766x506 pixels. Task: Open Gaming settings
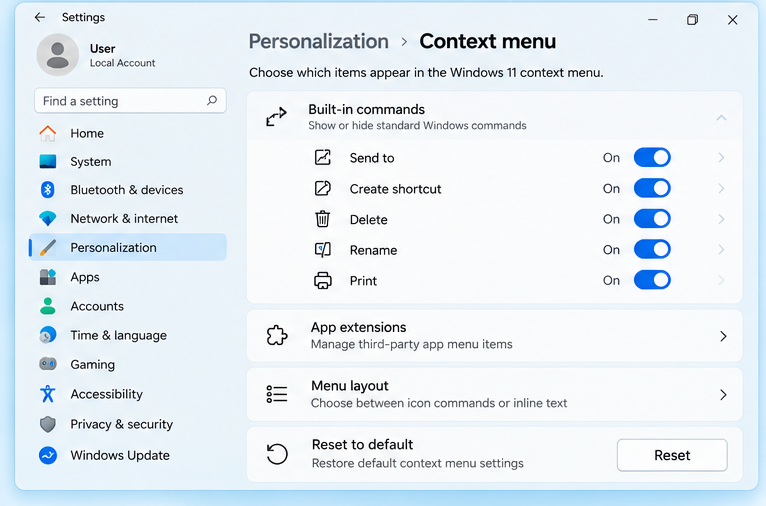[128, 364]
